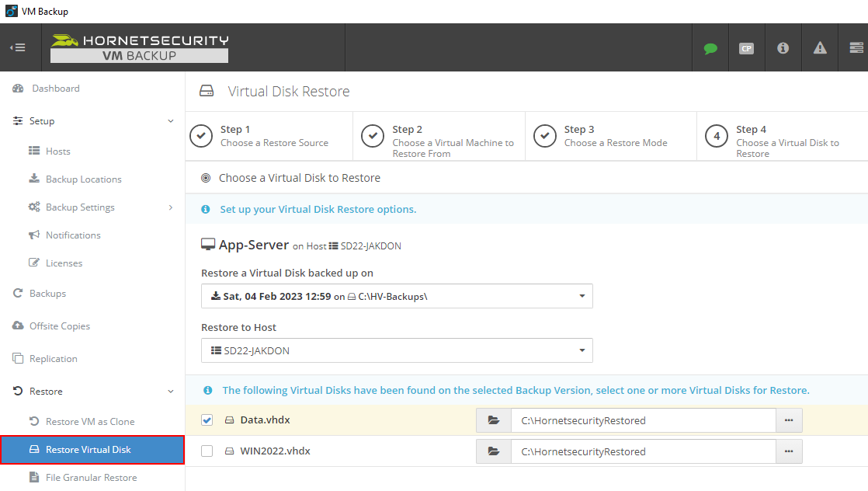Viewport: 868px width, 491px height.
Task: Open the warning triangle alerts icon
Action: point(820,48)
